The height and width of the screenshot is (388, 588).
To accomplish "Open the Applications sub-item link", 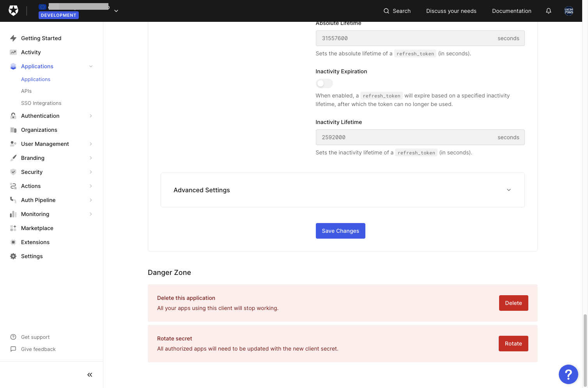I will point(36,79).
